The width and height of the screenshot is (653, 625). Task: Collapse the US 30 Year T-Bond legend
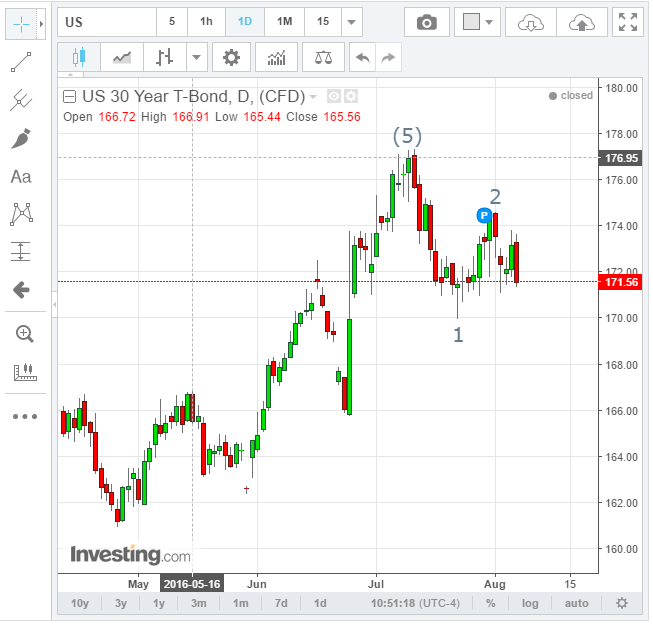69,97
